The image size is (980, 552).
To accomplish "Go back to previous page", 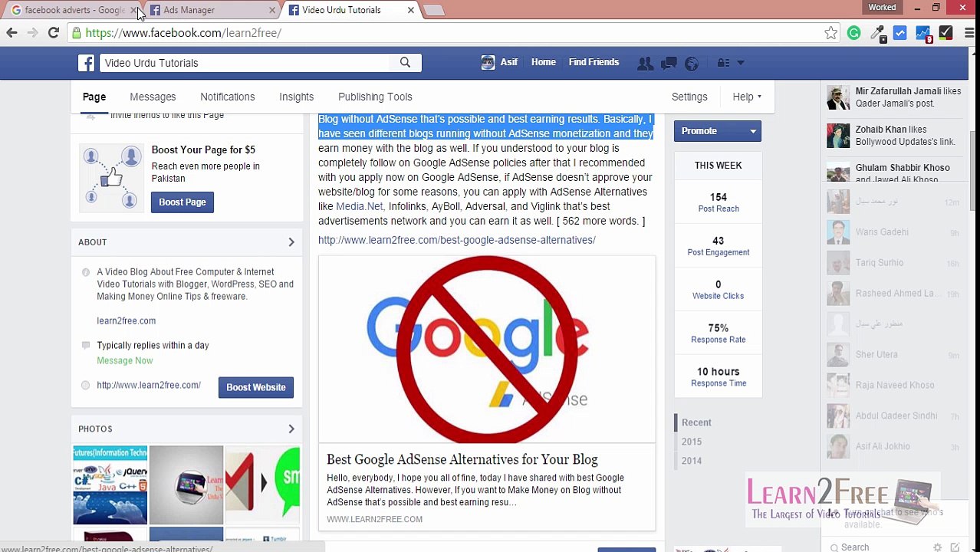I will (12, 33).
